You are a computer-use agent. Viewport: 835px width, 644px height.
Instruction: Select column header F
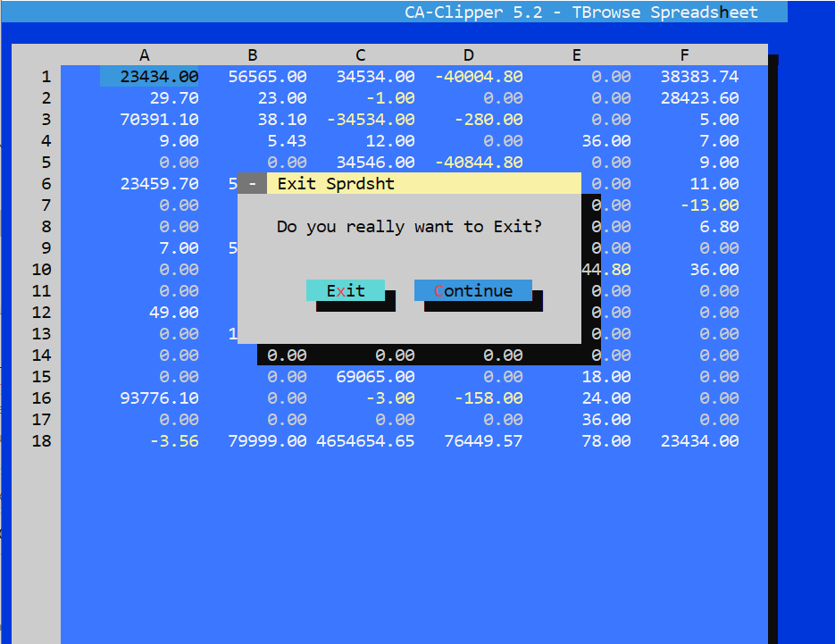coord(685,54)
